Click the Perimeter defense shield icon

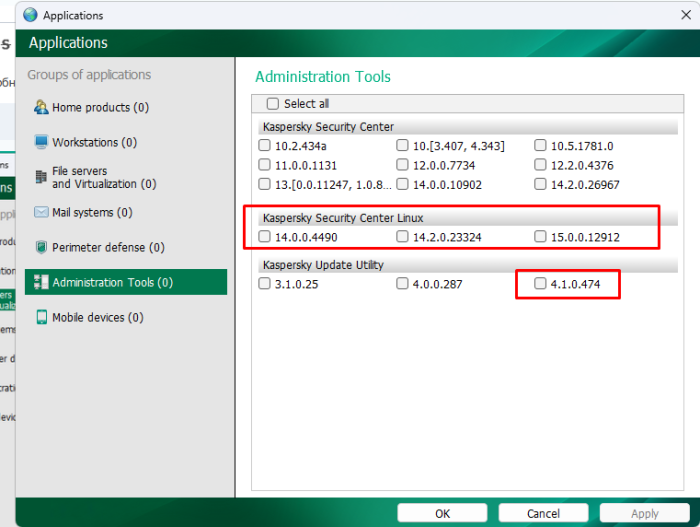(41, 247)
